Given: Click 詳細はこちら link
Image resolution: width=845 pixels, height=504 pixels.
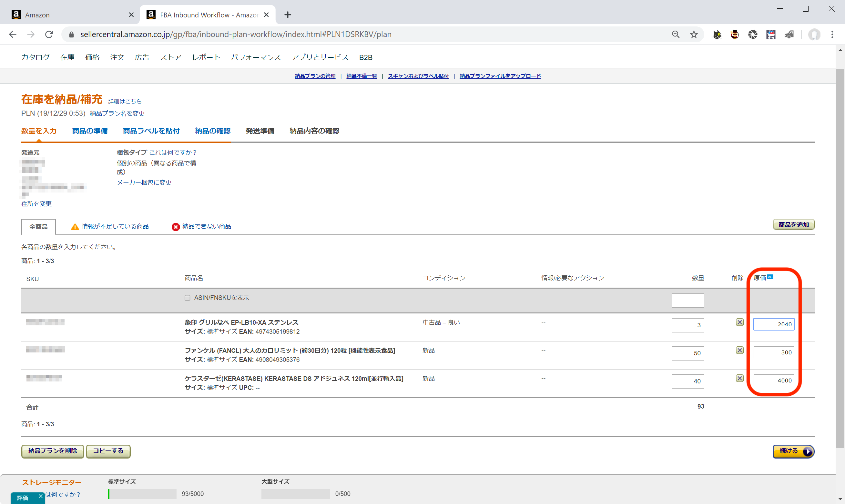Looking at the screenshot, I should pos(125,101).
